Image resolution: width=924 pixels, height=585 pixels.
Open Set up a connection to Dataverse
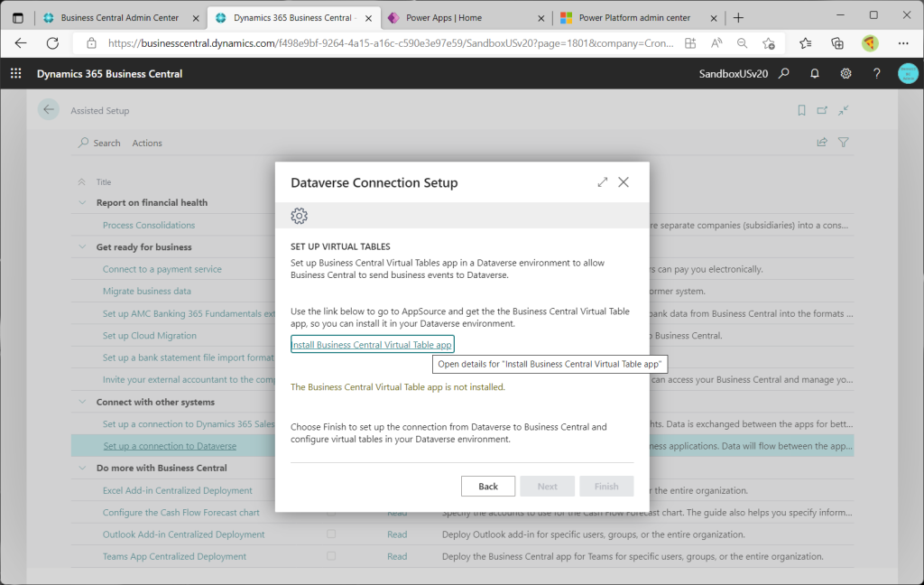[x=170, y=446]
